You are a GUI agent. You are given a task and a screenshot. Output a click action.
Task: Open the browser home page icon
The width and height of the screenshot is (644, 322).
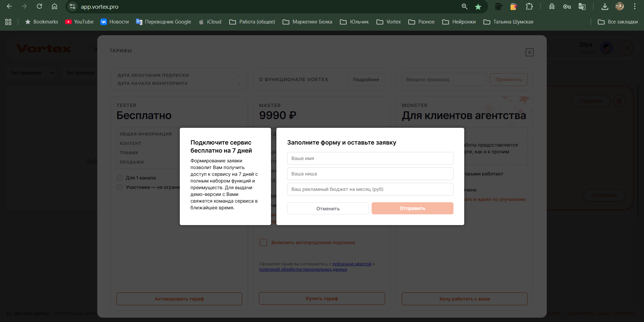54,6
